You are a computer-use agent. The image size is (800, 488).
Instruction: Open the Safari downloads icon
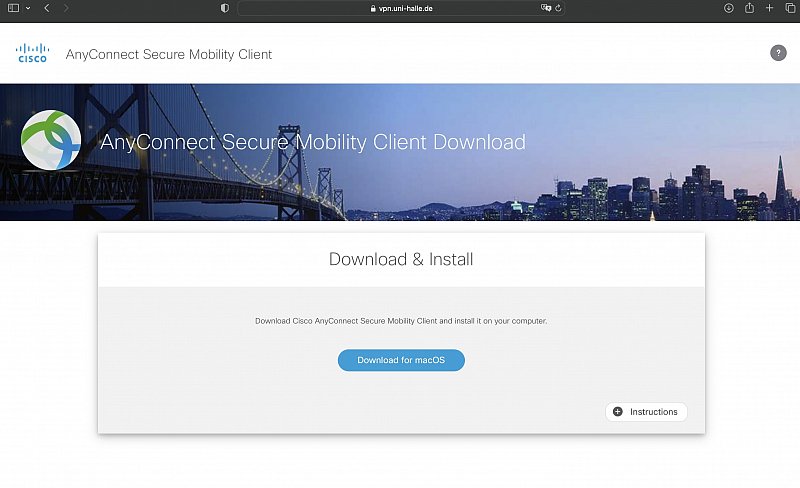click(x=729, y=8)
